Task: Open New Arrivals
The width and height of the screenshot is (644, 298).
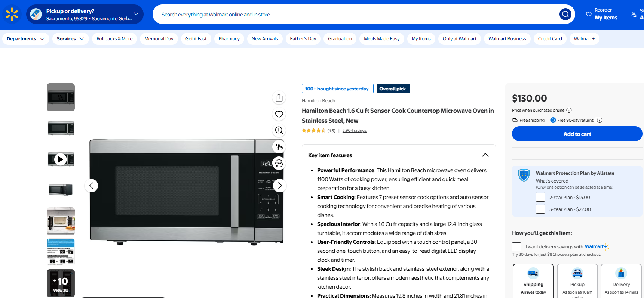Action: tap(265, 39)
